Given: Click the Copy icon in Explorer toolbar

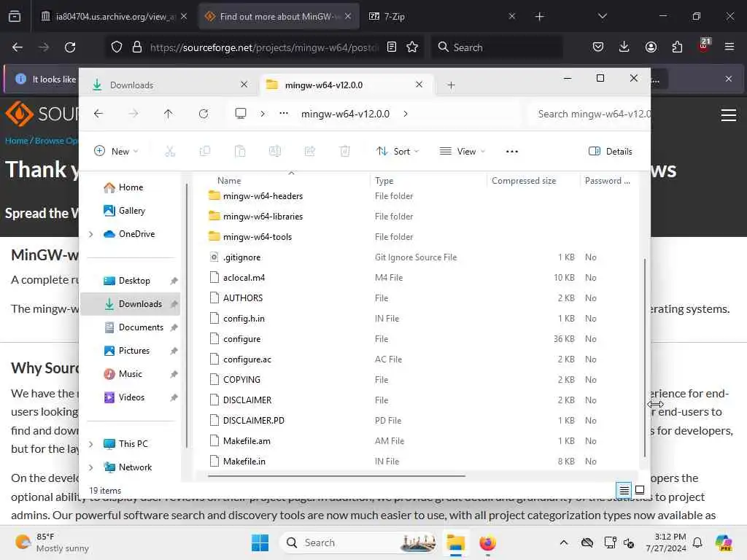Looking at the screenshot, I should click(x=205, y=152).
